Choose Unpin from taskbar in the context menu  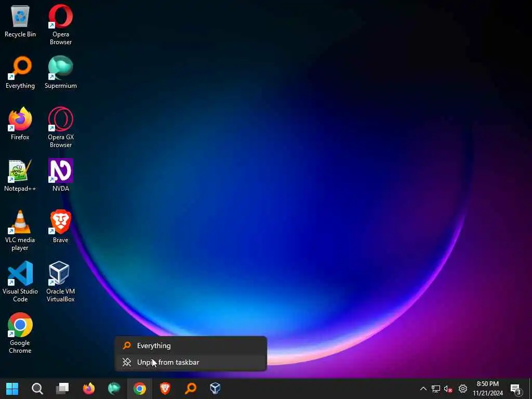191,362
